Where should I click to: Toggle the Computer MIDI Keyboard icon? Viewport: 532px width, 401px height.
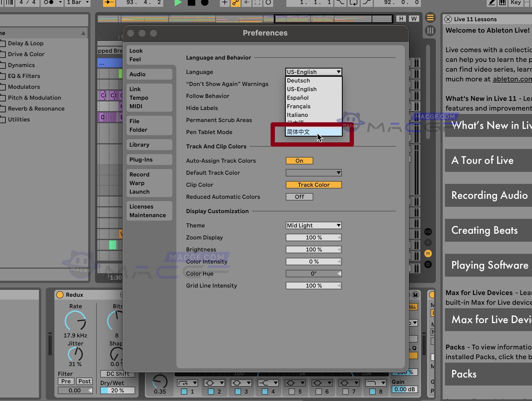point(502,2)
